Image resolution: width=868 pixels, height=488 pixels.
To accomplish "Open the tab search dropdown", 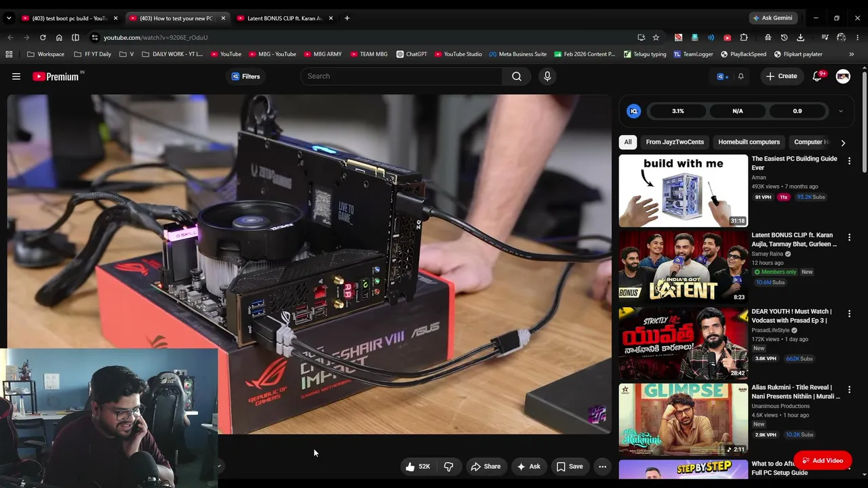I will 9,18.
